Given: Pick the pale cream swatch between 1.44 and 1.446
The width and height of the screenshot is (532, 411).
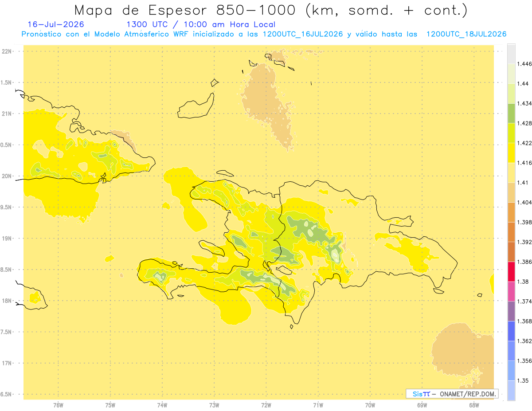Looking at the screenshot, I should pyautogui.click(x=511, y=74).
